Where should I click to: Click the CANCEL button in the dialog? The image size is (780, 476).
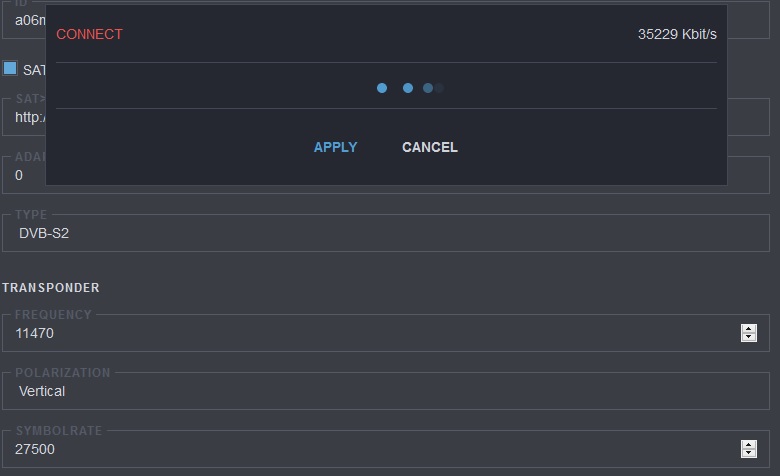[x=430, y=147]
